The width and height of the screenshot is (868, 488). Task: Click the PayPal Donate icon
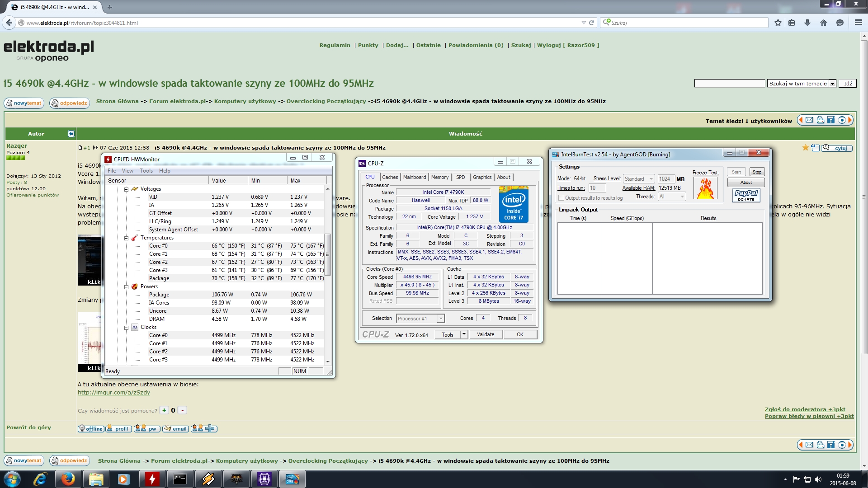coord(746,195)
